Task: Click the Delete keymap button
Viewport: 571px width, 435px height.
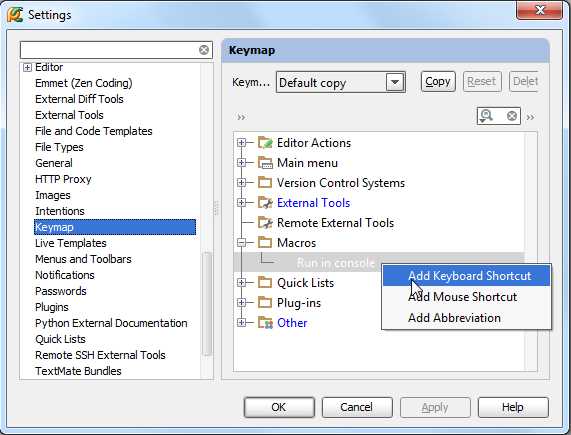Action: 524,82
